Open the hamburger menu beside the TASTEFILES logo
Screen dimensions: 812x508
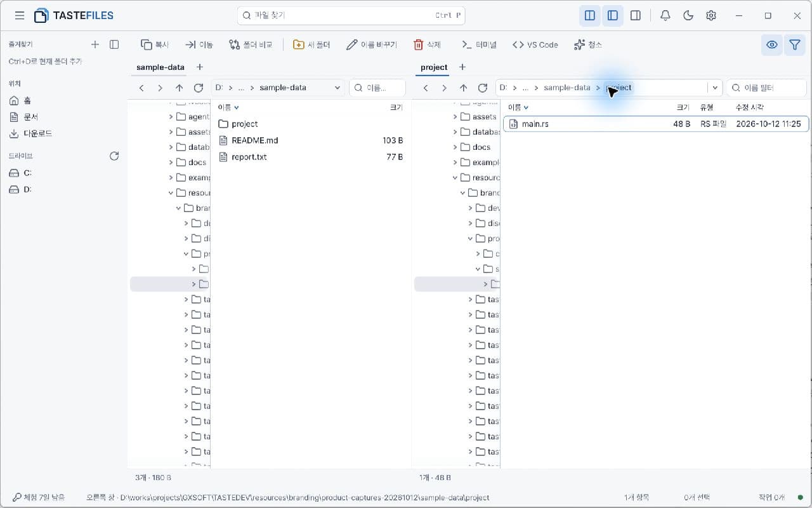click(x=20, y=15)
